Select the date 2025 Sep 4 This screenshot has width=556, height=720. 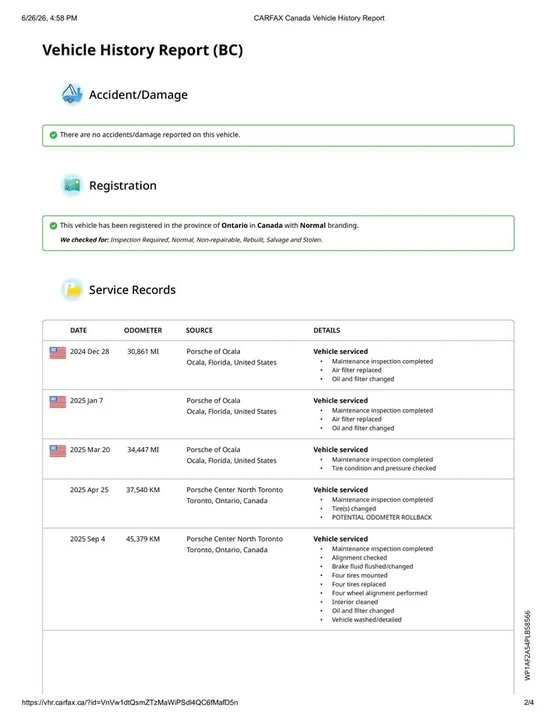87,539
